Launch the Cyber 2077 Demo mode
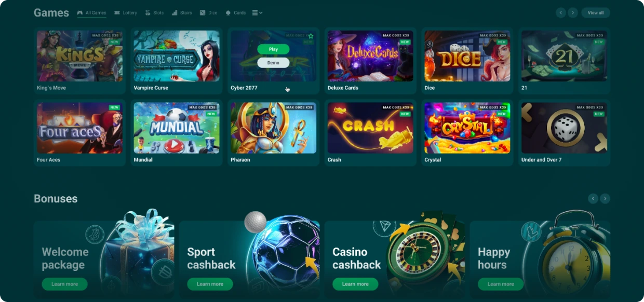Image resolution: width=644 pixels, height=302 pixels. tap(273, 62)
